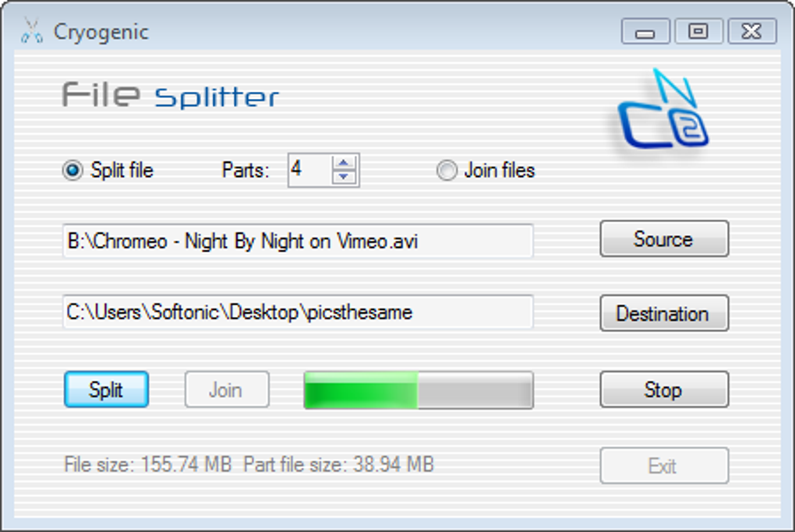Select the Split file radio button
The image size is (795, 532).
click(72, 171)
